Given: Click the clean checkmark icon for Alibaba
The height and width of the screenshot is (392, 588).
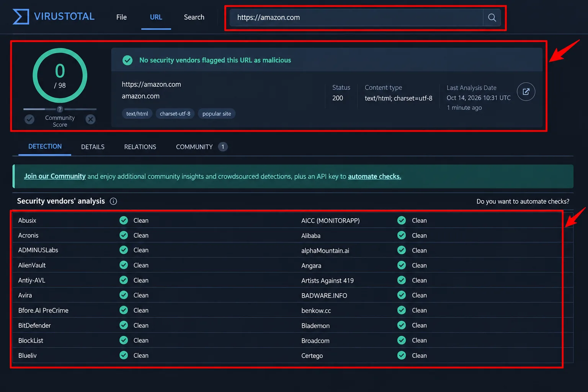Looking at the screenshot, I should tap(402, 235).
